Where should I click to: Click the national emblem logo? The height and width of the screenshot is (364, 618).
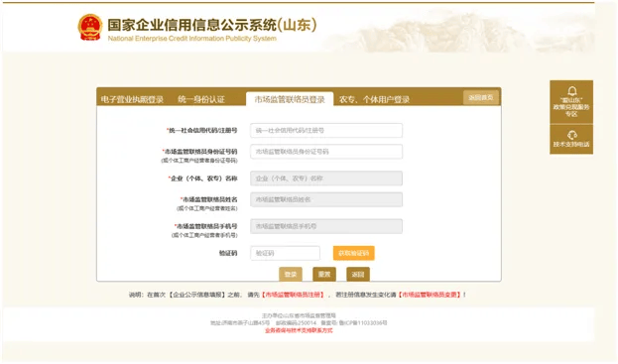point(90,27)
